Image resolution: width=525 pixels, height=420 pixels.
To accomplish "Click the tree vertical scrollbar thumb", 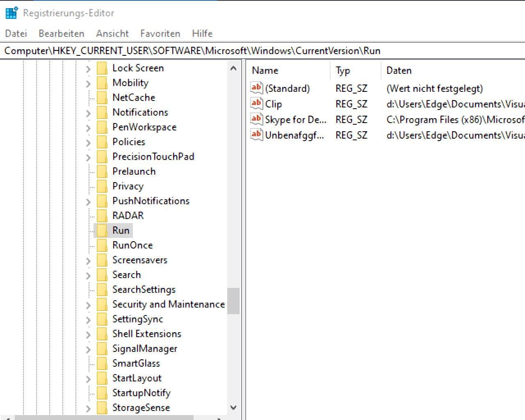I will [x=233, y=301].
